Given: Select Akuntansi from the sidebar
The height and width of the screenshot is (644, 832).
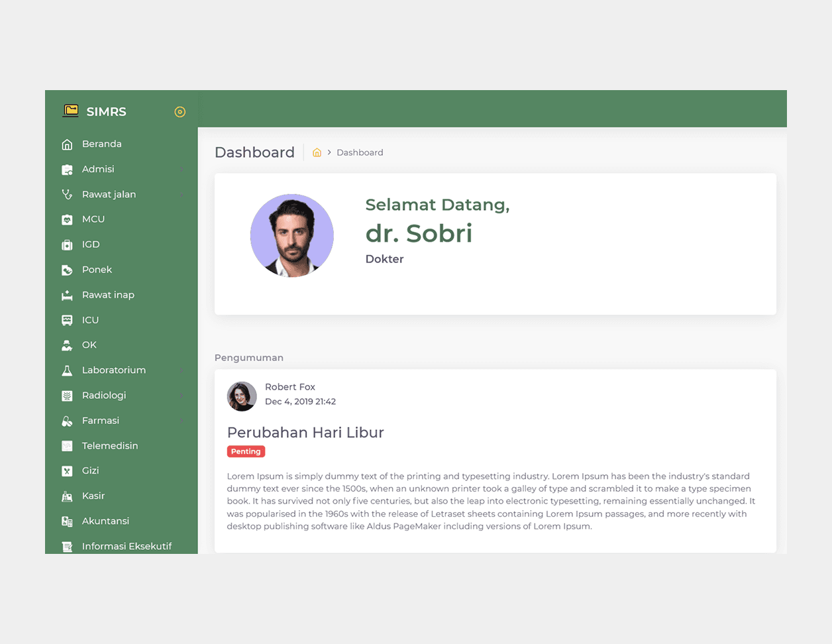Looking at the screenshot, I should [x=105, y=521].
